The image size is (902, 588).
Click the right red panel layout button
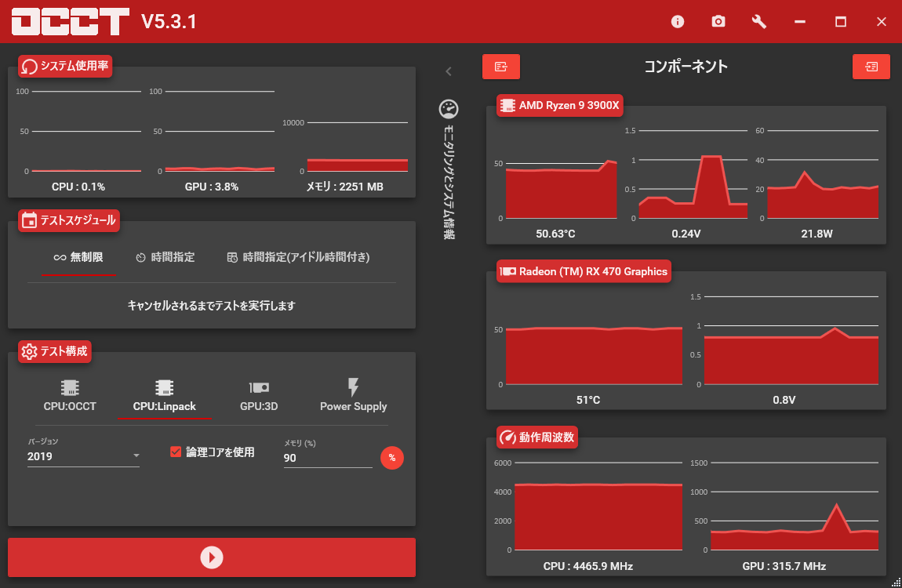tap(871, 67)
